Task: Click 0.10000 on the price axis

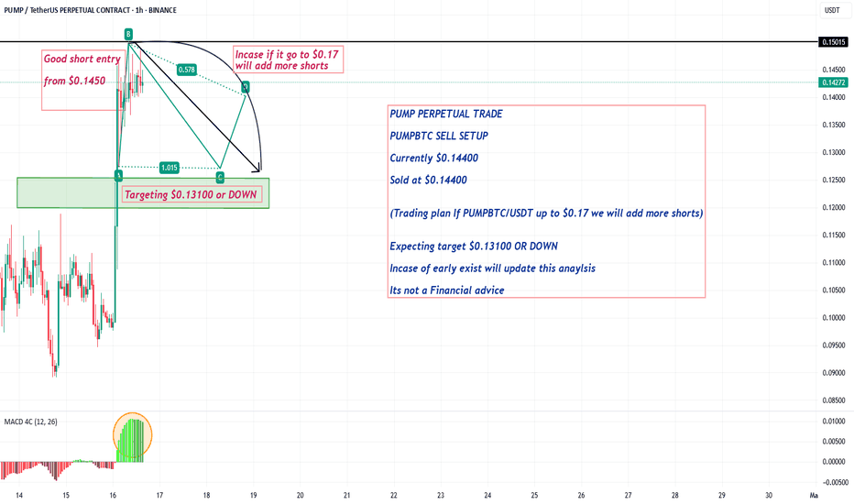Action: [834, 318]
